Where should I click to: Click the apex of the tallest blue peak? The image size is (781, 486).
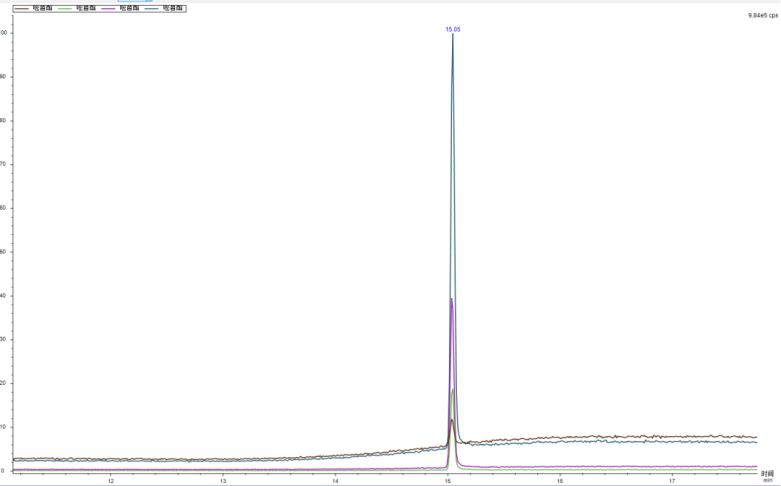[453, 37]
